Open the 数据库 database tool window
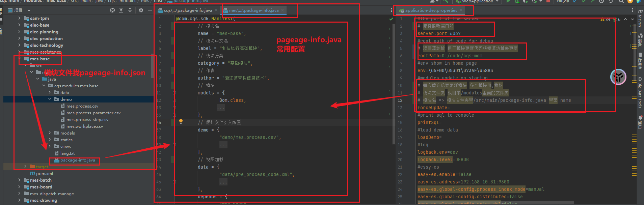Image resolution: width=644 pixels, height=205 pixels. [x=640, y=61]
